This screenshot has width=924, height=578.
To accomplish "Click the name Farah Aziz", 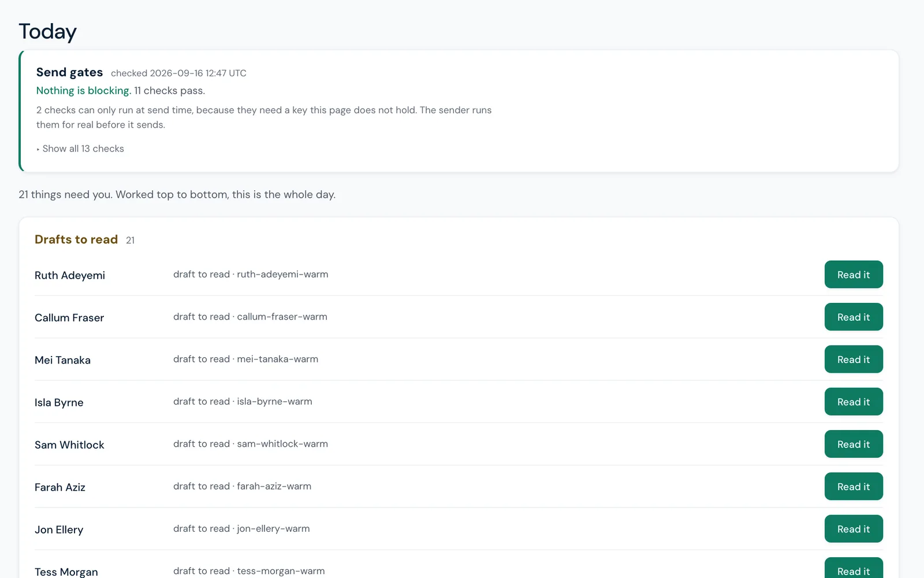I will click(x=60, y=487).
